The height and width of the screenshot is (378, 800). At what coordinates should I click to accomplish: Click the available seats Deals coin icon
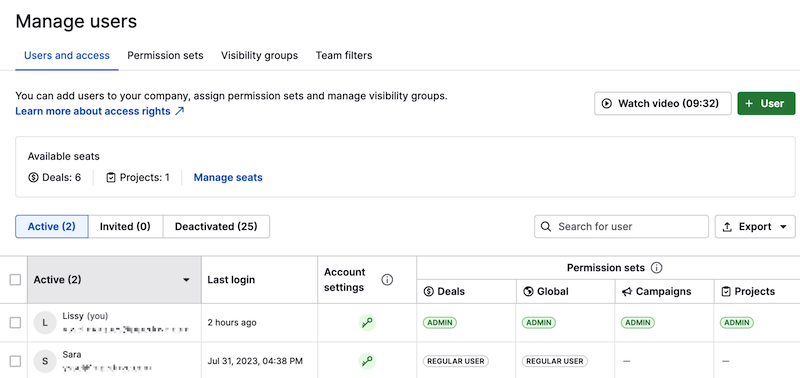point(33,178)
